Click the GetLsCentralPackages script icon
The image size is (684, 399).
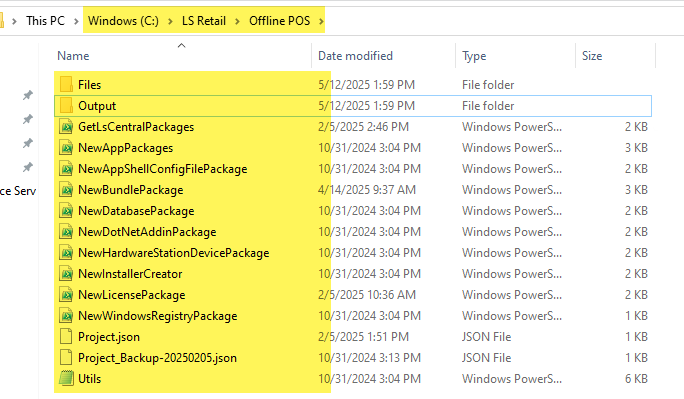point(66,127)
